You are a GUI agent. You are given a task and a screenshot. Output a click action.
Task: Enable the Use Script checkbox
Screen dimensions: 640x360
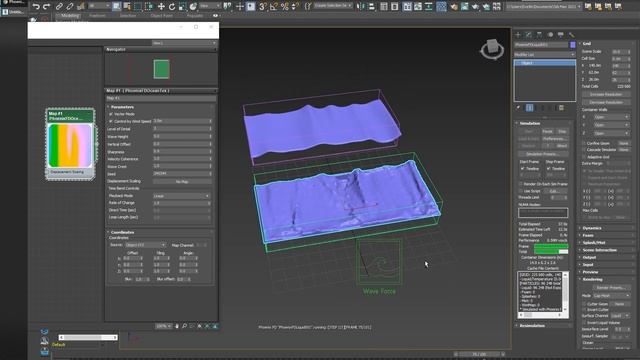(x=520, y=191)
